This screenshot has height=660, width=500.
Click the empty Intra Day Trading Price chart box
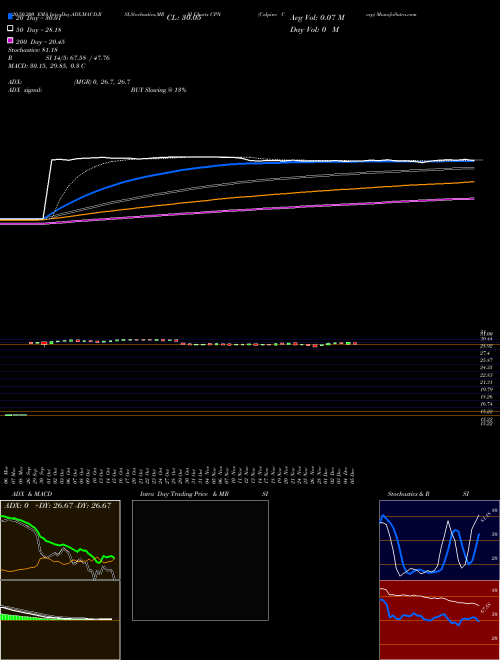pos(200,560)
